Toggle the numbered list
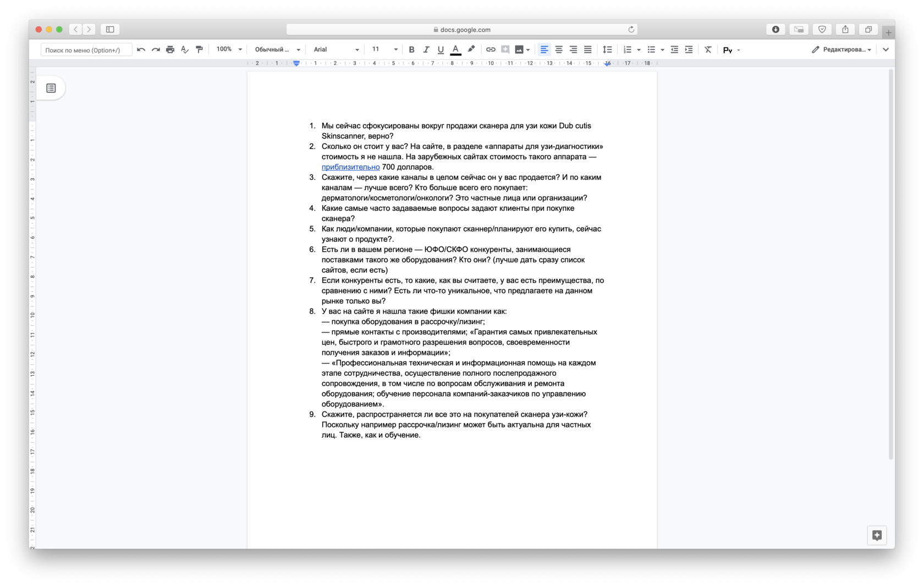The height and width of the screenshot is (587, 924). (627, 50)
